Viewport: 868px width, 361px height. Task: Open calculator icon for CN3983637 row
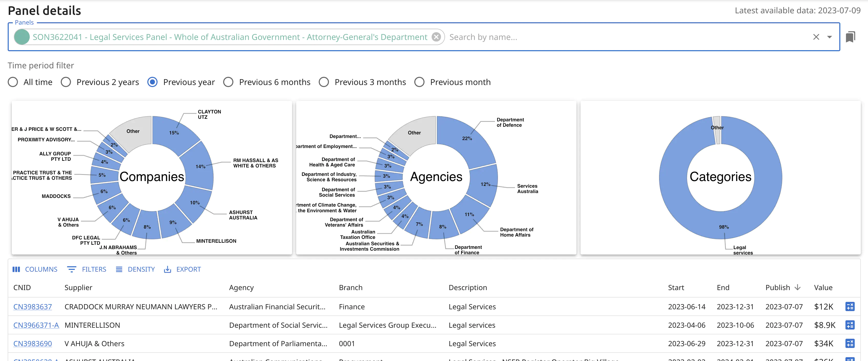[x=850, y=306]
